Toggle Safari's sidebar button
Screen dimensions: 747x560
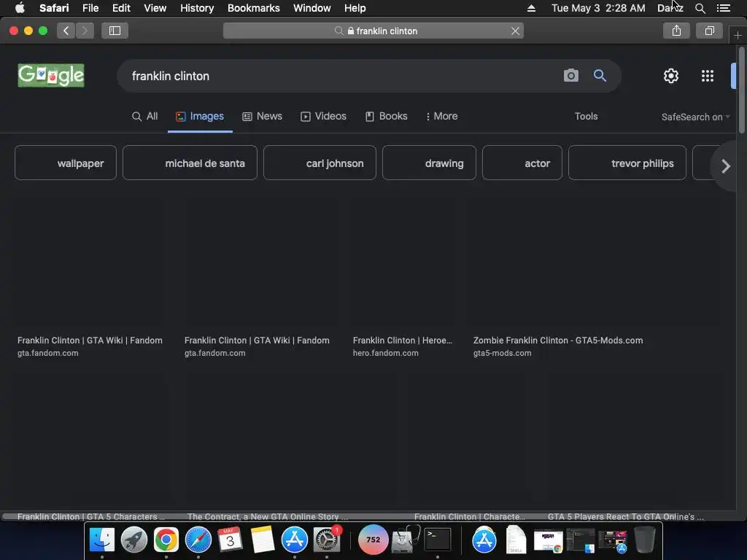click(x=115, y=31)
